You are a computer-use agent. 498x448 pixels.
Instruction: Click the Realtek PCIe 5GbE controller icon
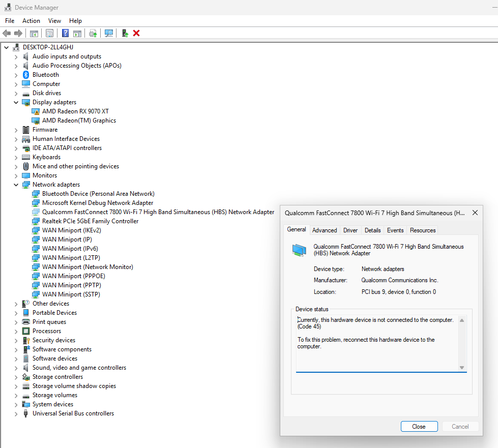(36, 221)
